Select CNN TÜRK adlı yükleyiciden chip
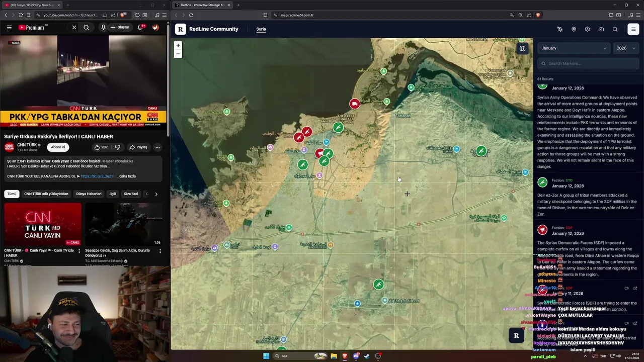Image resolution: width=644 pixels, height=362 pixels. point(46,194)
